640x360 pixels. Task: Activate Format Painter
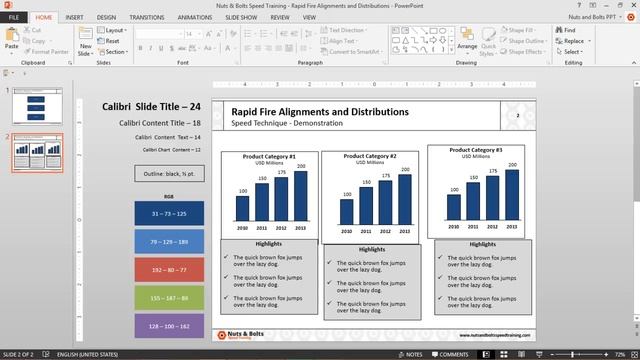46,52
